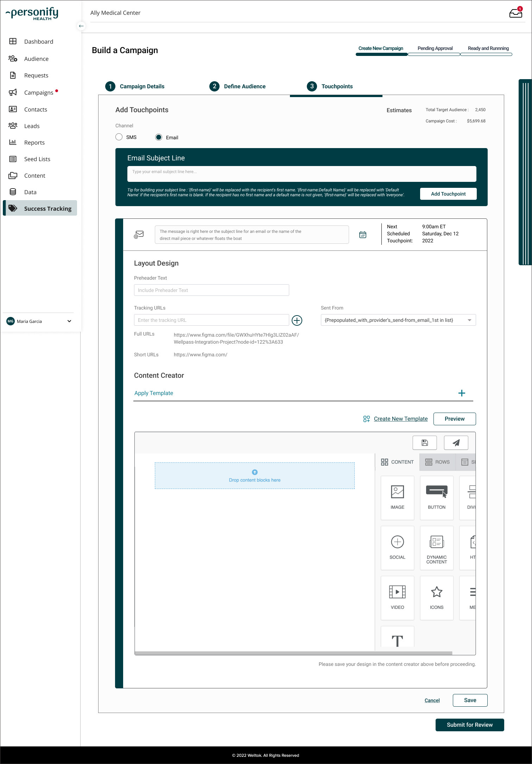This screenshot has height=764, width=532.
Task: Click the Data database icon
Action: point(13,192)
